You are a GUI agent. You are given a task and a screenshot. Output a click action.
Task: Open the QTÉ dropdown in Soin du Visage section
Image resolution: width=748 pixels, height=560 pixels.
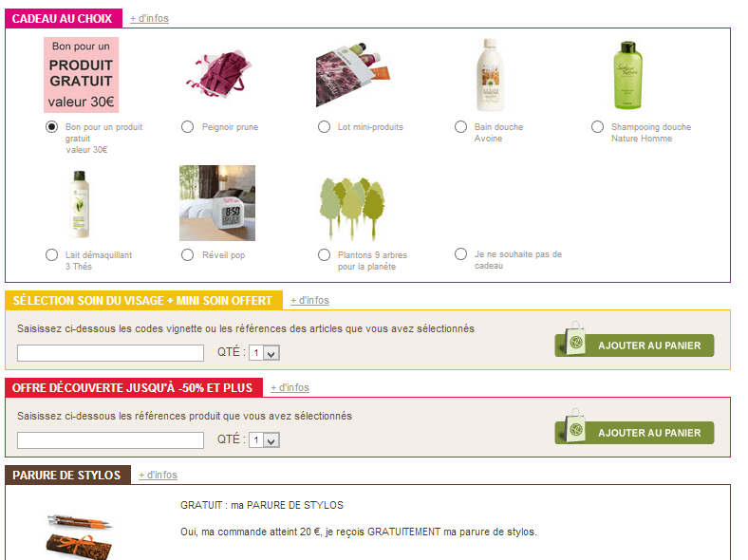pyautogui.click(x=264, y=353)
